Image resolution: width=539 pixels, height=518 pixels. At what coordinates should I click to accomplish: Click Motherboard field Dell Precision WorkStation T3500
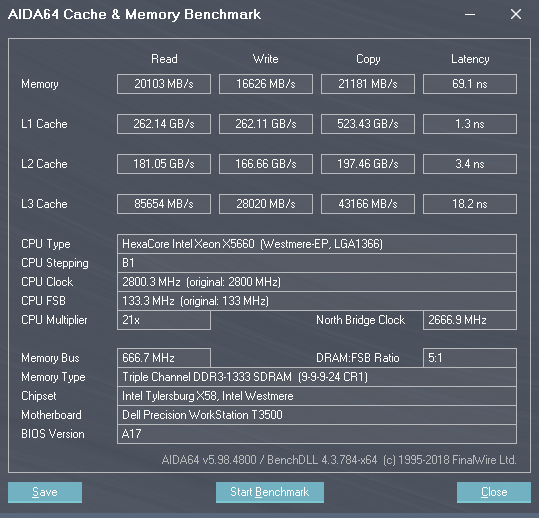click(317, 415)
